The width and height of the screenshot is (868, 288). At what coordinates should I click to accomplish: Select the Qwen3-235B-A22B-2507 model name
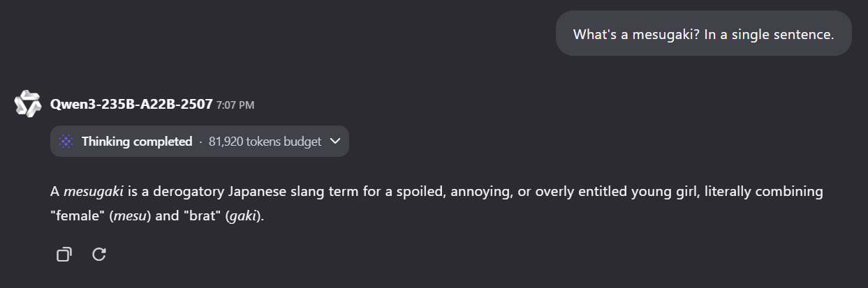coord(131,105)
